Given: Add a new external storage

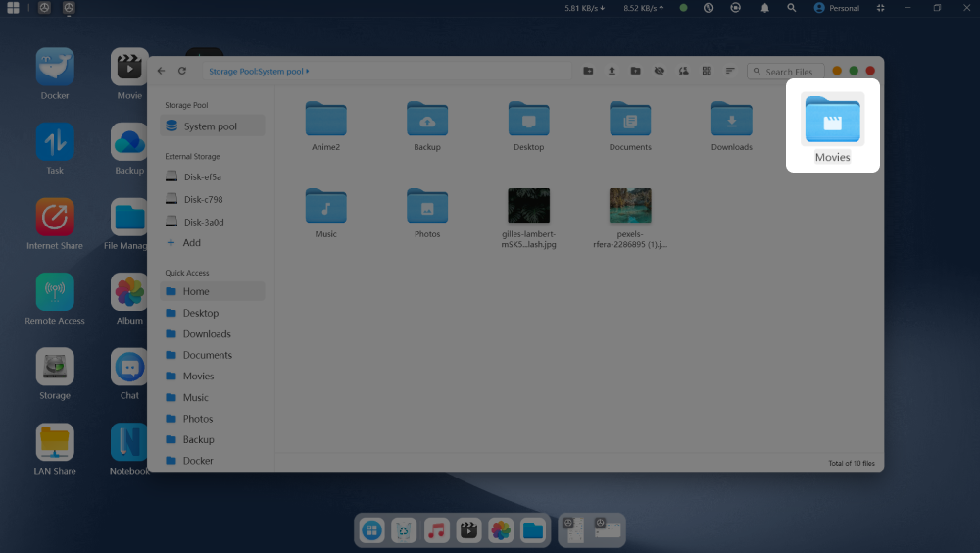Looking at the screenshot, I should click(x=191, y=243).
